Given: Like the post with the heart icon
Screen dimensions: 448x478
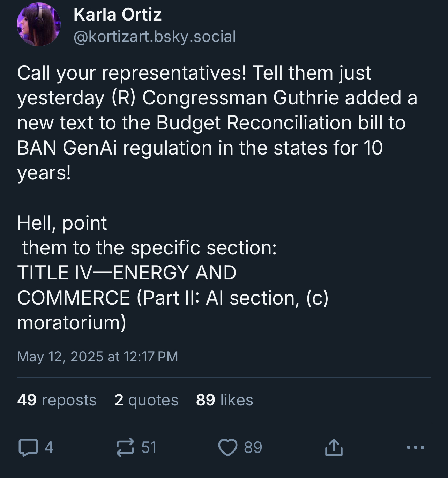Looking at the screenshot, I should coord(227,448).
